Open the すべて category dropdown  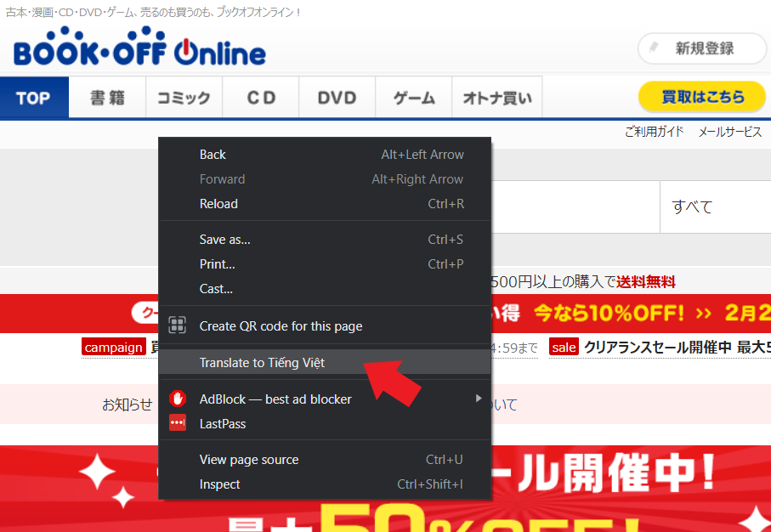pyautogui.click(x=716, y=207)
